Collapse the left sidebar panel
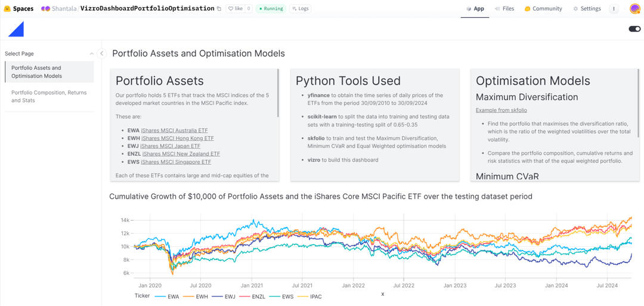 (x=101, y=54)
